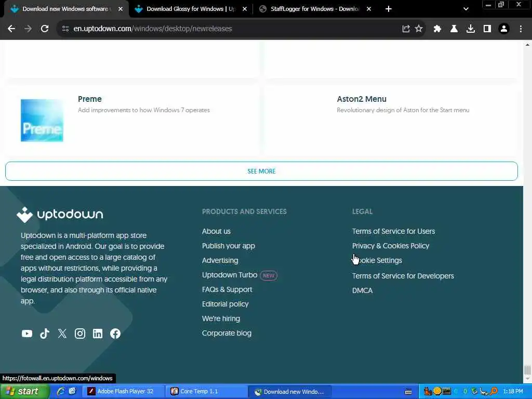Image resolution: width=532 pixels, height=399 pixels.
Task: Expand the tab search dropdown chevron
Action: [x=466, y=9]
